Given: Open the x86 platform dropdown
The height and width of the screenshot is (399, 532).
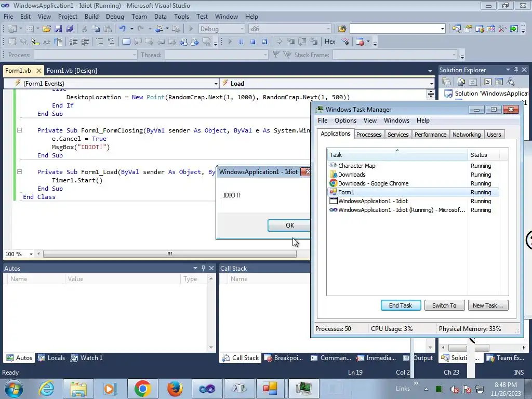Looking at the screenshot, I should pyautogui.click(x=328, y=29).
